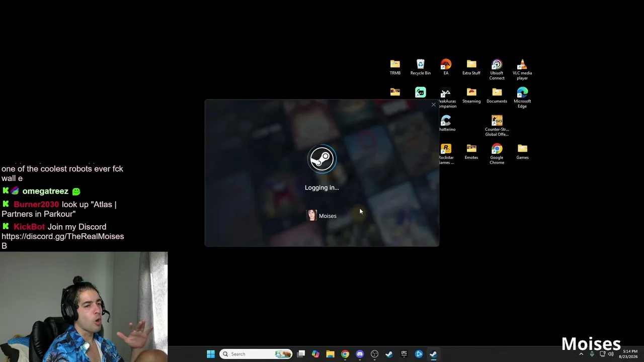The image size is (644, 362).
Task: Select the Chatterino desktop shortcut
Action: (446, 123)
